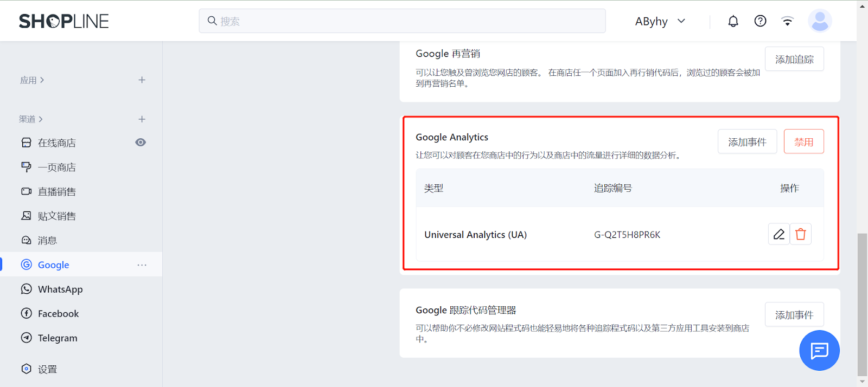Image resolution: width=868 pixels, height=387 pixels.
Task: Open 设置 in the sidebar
Action: (47, 369)
